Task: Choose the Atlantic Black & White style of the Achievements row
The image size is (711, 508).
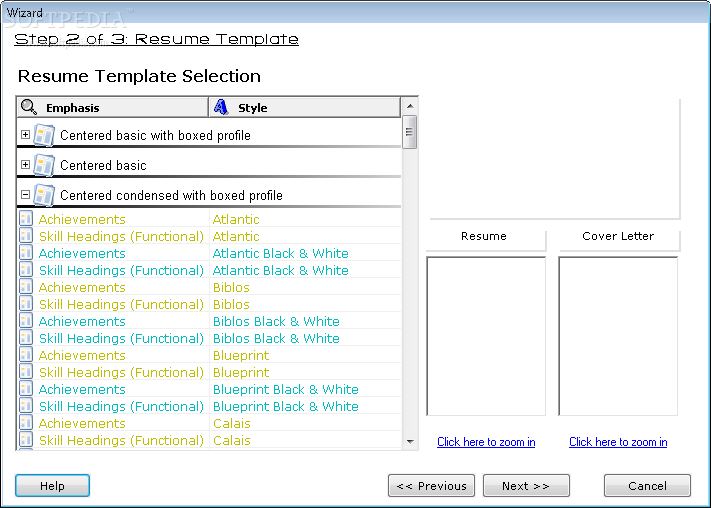Action: 281,253
